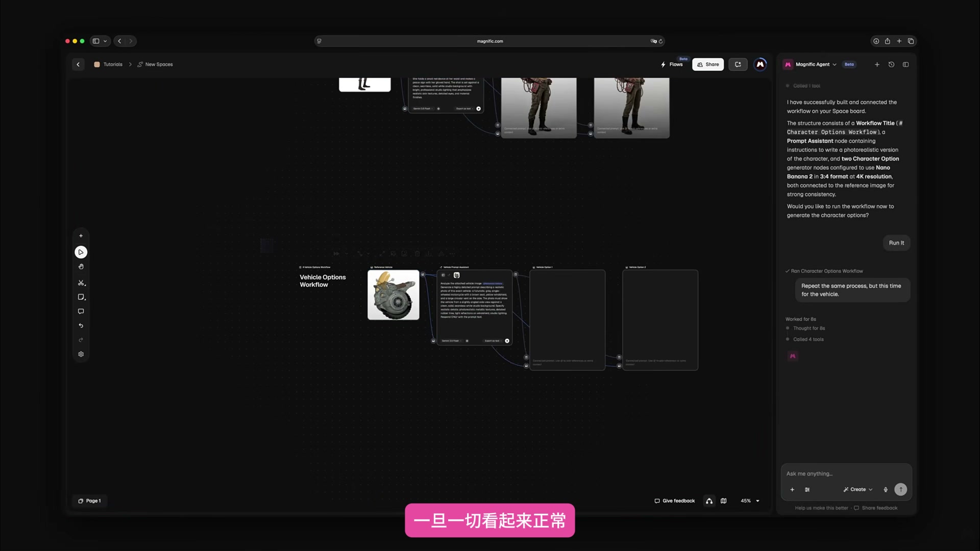Open agent input settings sliders icon
Screen dimensions: 980x551
pos(807,489)
